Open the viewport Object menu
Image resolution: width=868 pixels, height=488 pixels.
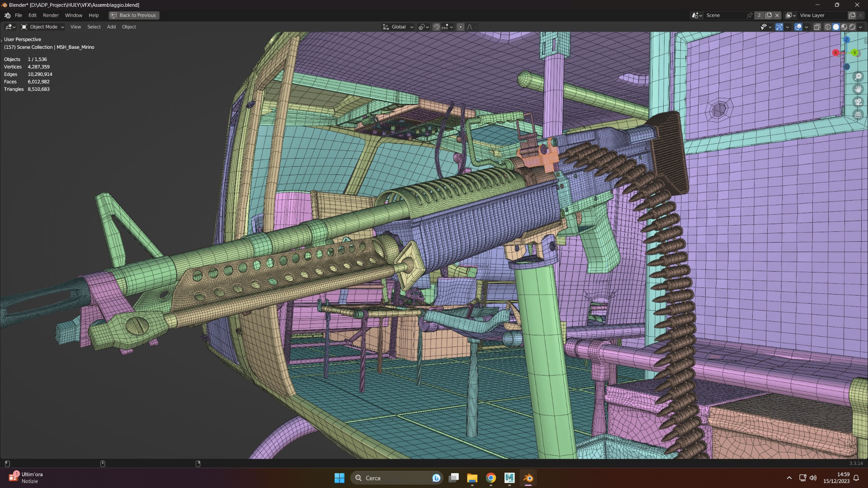tap(129, 27)
